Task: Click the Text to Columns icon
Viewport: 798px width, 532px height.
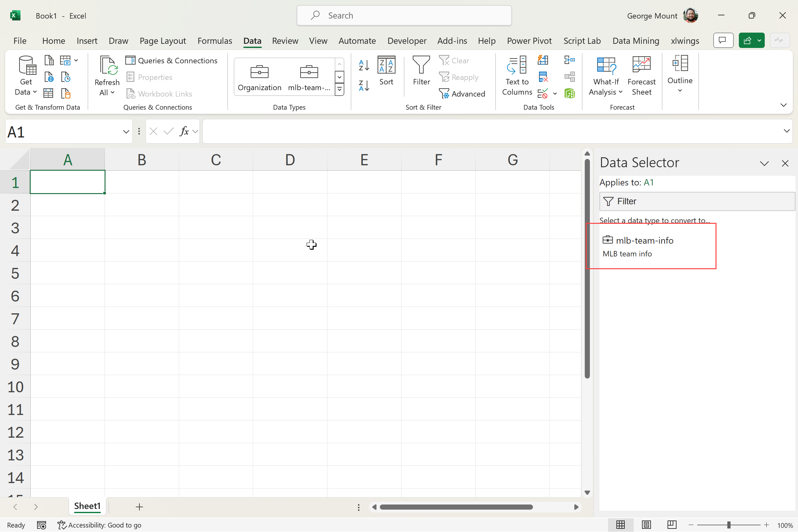Action: pyautogui.click(x=517, y=75)
